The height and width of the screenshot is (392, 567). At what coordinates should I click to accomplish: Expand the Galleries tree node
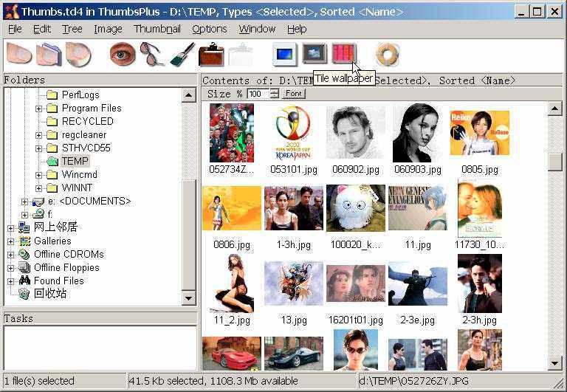(11, 241)
